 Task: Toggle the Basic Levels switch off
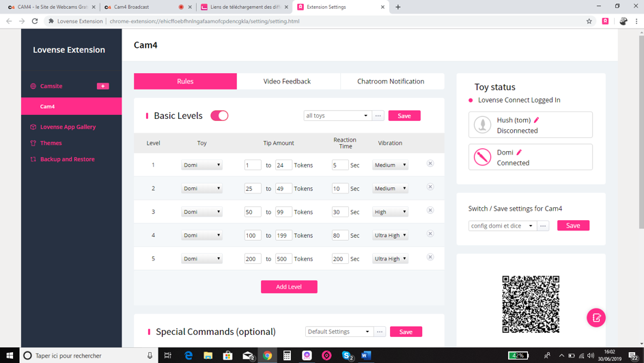tap(219, 116)
